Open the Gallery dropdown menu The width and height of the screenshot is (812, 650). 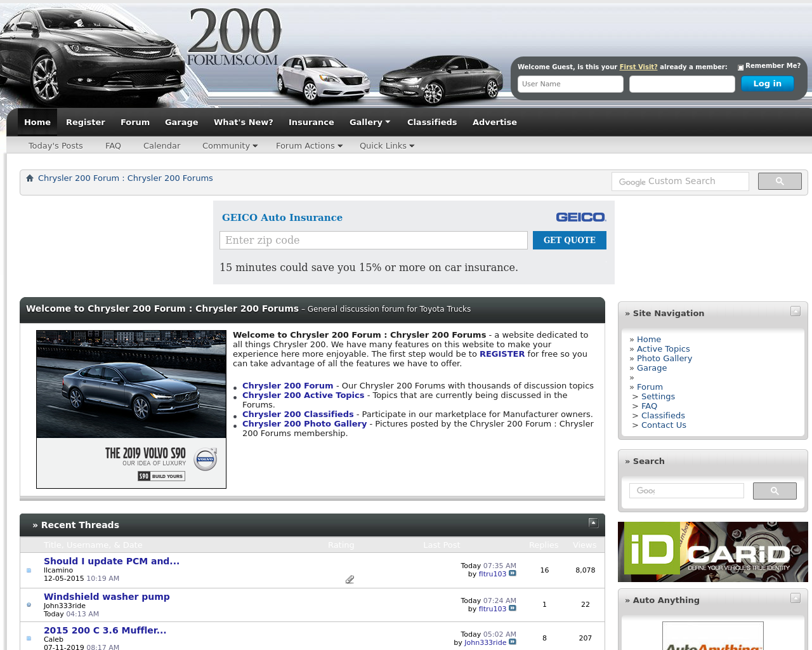pyautogui.click(x=370, y=122)
